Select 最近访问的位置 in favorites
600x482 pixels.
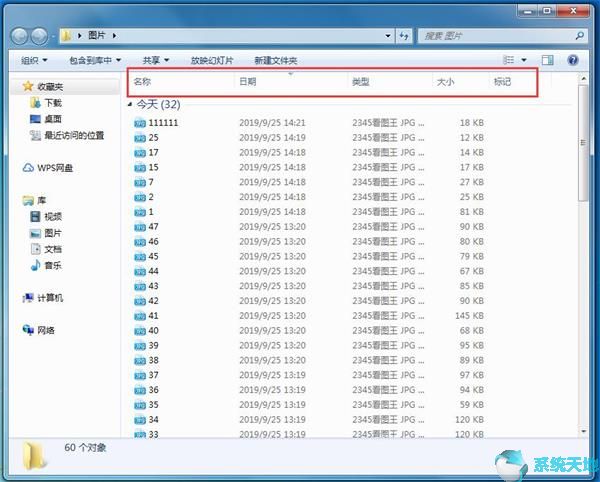[73, 135]
